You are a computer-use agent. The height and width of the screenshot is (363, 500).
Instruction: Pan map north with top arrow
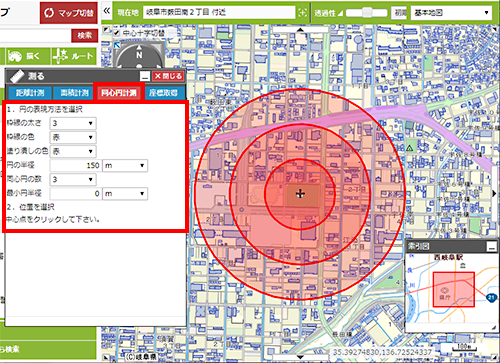pos(300,30)
